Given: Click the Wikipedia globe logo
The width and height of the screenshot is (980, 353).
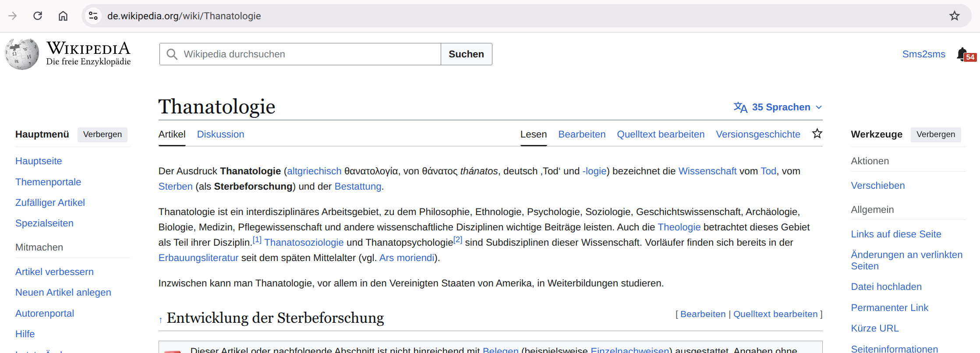Looking at the screenshot, I should 22,54.
